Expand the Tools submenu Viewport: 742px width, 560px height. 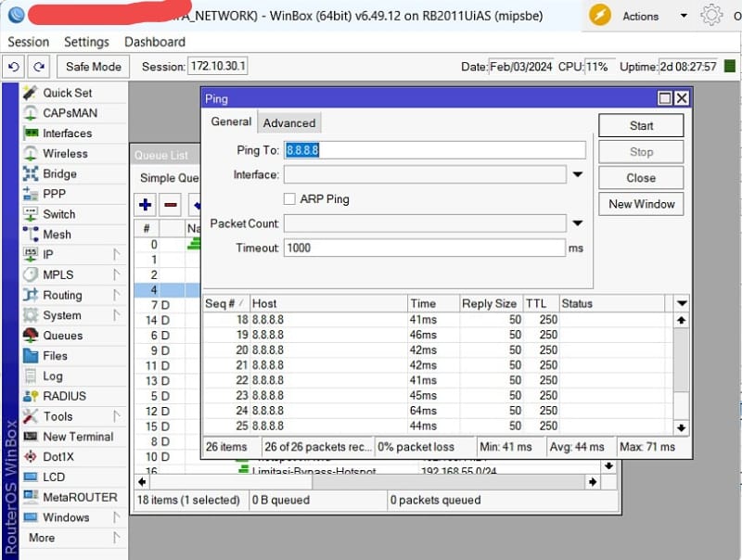tap(117, 416)
